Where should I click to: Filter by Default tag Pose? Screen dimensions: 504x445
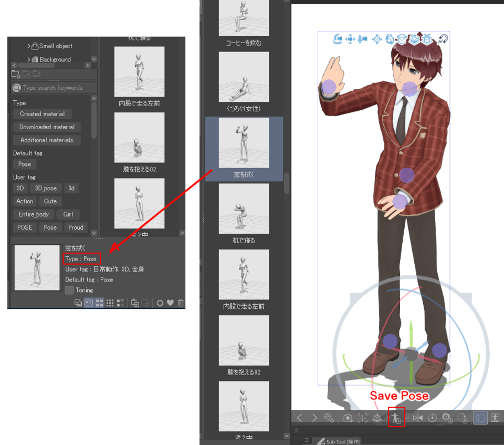25,164
